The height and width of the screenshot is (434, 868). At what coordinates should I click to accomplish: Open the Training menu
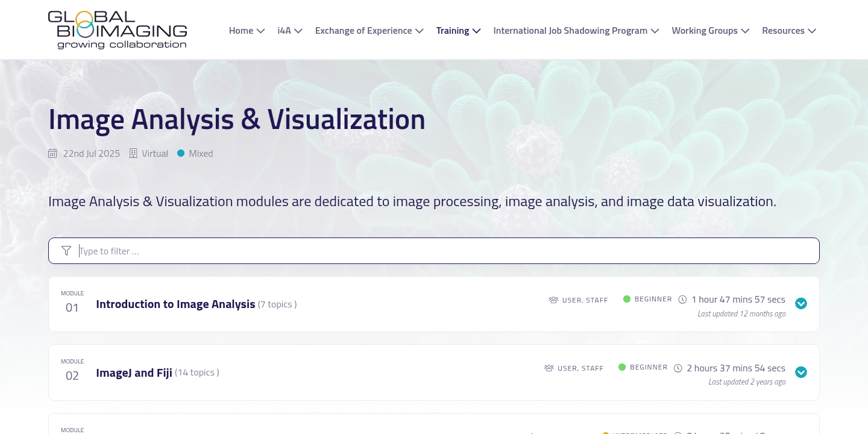[x=458, y=30]
